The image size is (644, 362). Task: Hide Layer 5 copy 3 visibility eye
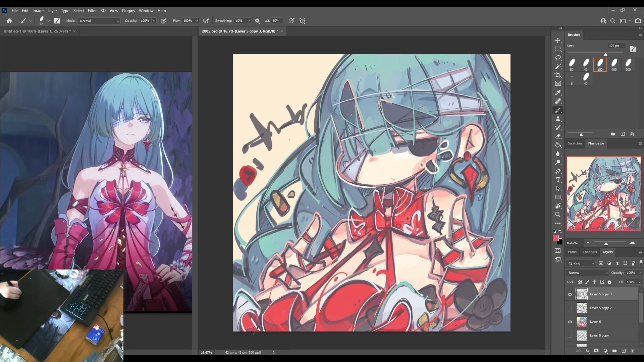coord(570,294)
